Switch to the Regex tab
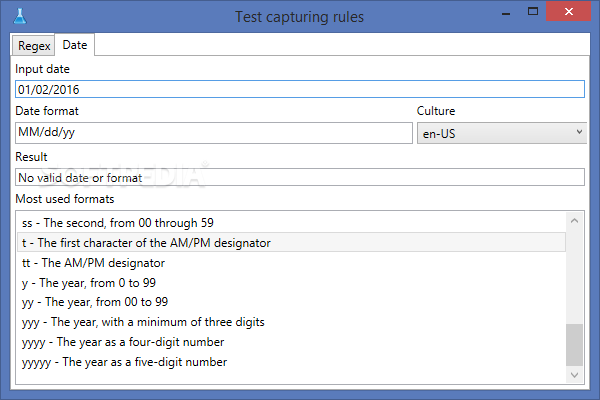 (34, 46)
